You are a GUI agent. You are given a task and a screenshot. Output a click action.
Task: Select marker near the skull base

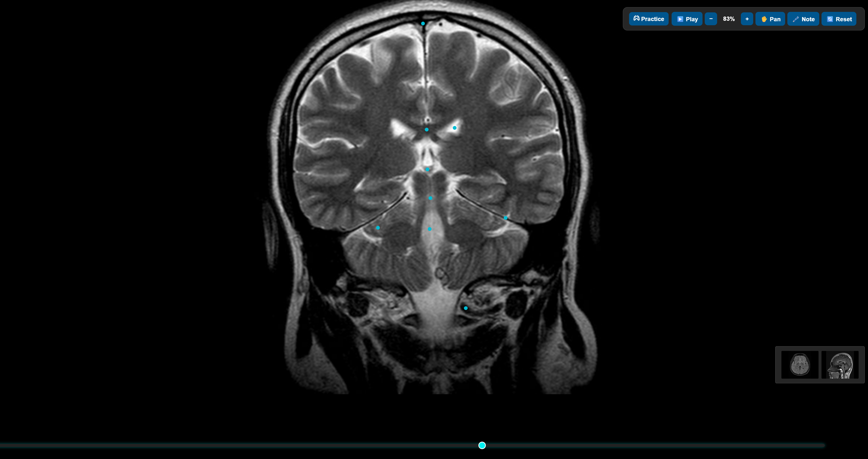point(466,308)
